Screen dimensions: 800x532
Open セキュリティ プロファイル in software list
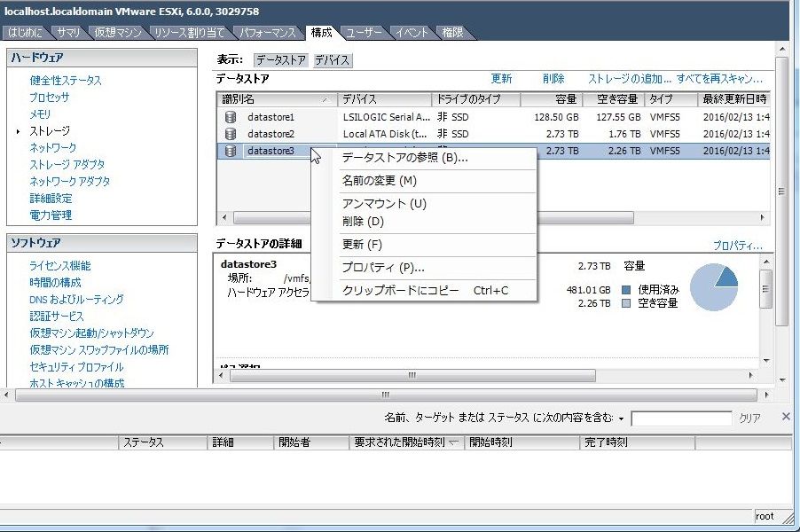click(x=76, y=366)
